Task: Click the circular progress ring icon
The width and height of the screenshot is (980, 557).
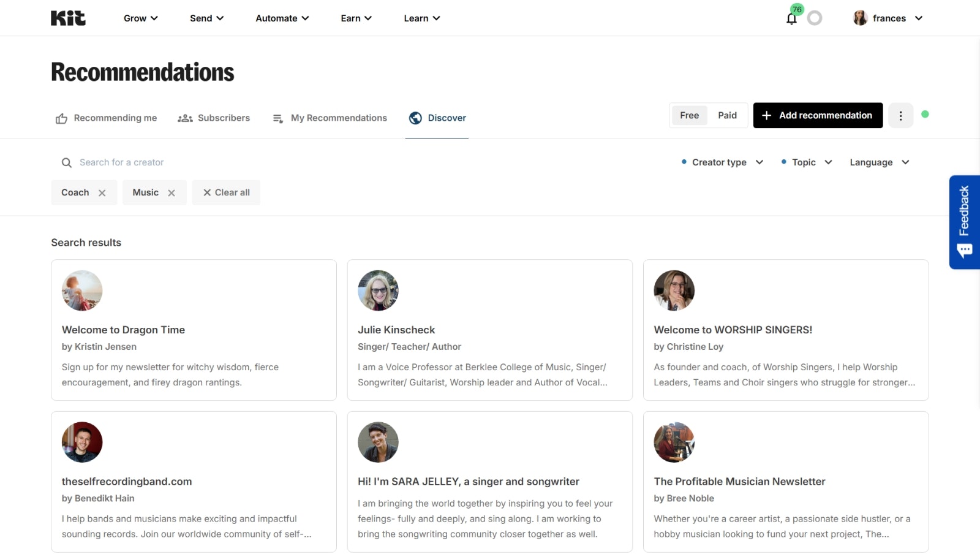Action: [x=815, y=18]
